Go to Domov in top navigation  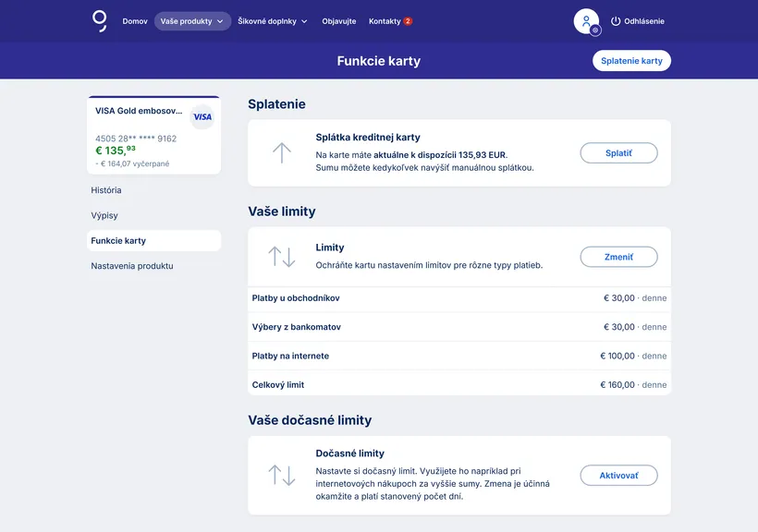(x=135, y=21)
